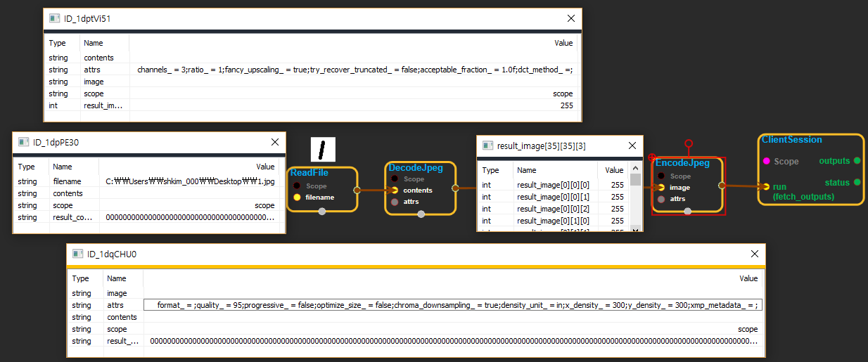The height and width of the screenshot is (362, 868).
Task: Click the image input port on EncodeJpeg
Action: coord(661,188)
